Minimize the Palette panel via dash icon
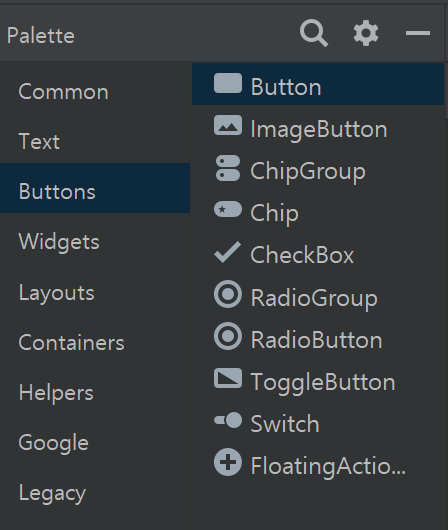 click(418, 33)
